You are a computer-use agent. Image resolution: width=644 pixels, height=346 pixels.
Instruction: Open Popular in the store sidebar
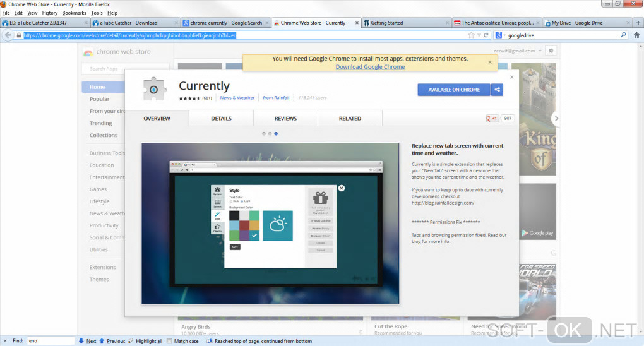(x=99, y=99)
